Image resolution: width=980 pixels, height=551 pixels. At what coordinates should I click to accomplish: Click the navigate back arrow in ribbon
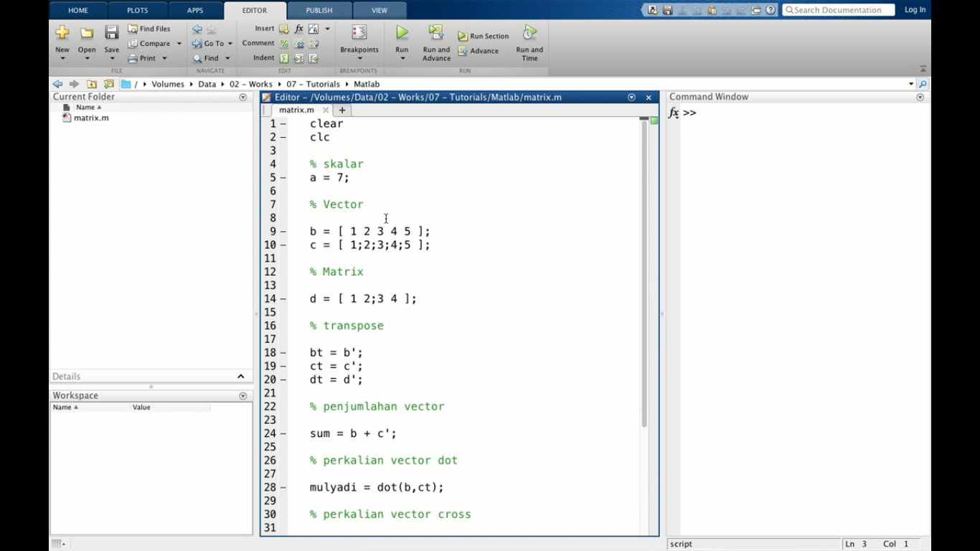[197, 29]
